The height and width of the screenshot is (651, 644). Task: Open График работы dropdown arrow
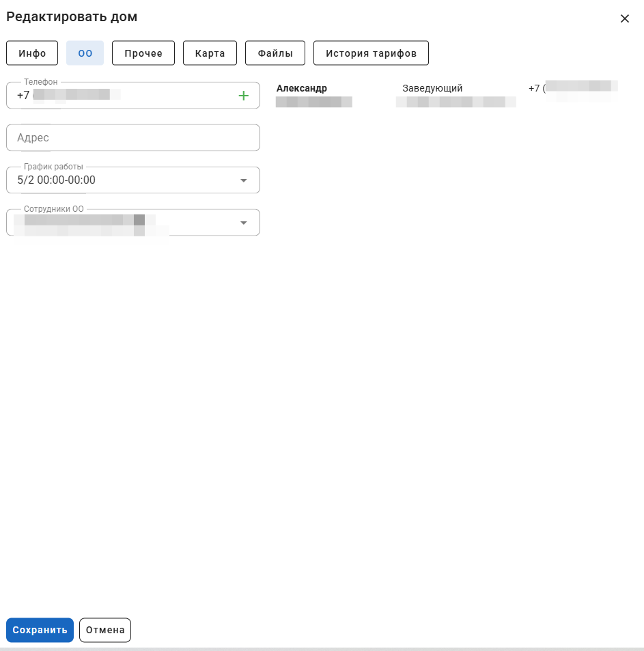tap(244, 180)
